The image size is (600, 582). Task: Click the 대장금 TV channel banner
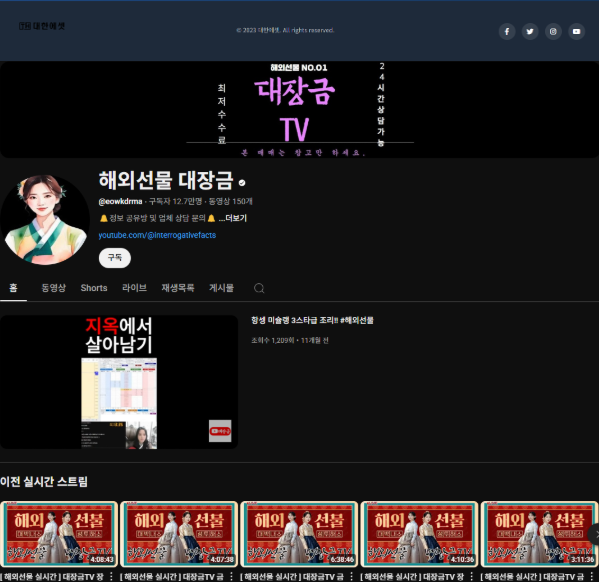coord(300,109)
